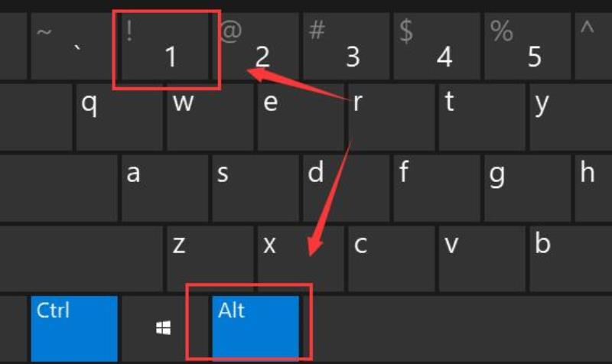Tap the tilde and backtick key

[74, 46]
